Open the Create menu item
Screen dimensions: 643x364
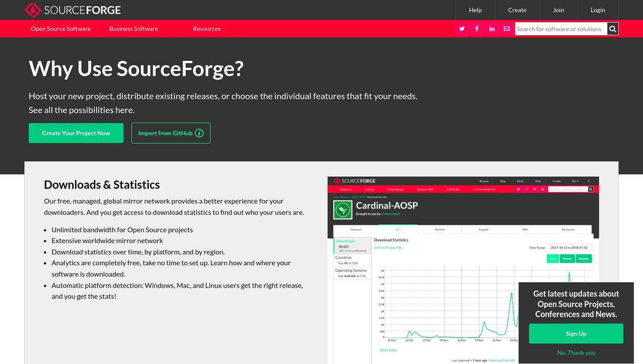click(517, 10)
